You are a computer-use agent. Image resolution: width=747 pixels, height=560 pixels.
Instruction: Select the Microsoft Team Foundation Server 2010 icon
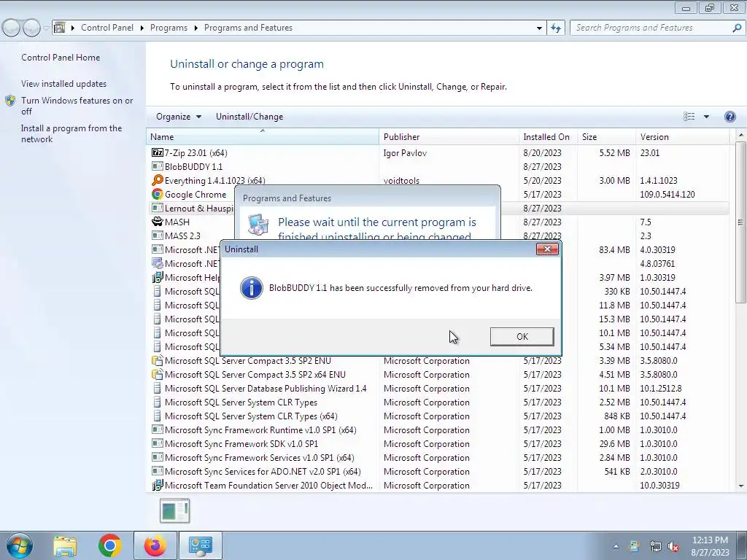158,485
